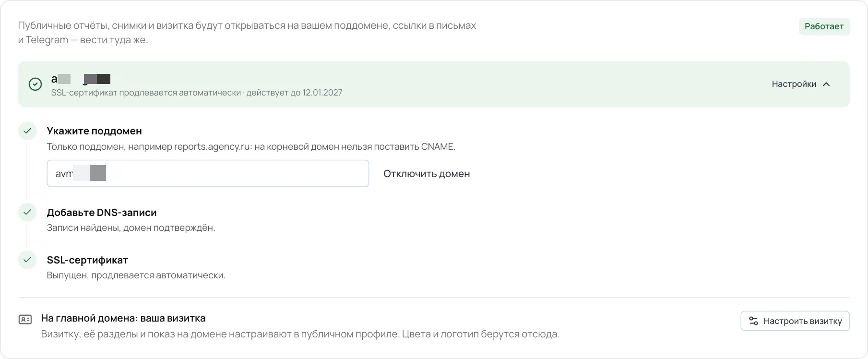Click the intro paragraph starting "Публичные отчёты"
Image resolution: width=868 pixels, height=359 pixels.
click(x=247, y=33)
